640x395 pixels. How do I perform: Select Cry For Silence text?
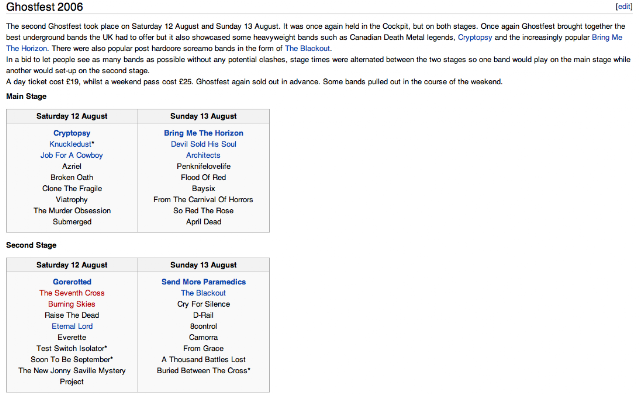click(x=203, y=304)
